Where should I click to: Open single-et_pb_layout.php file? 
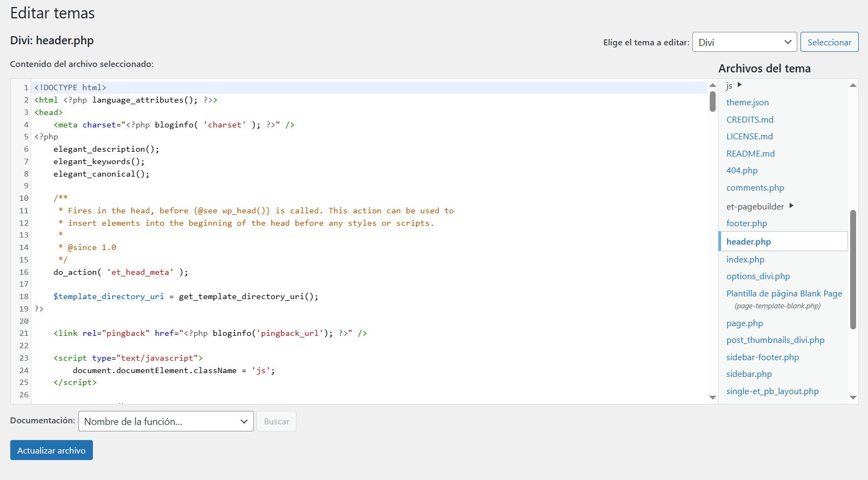(772, 391)
